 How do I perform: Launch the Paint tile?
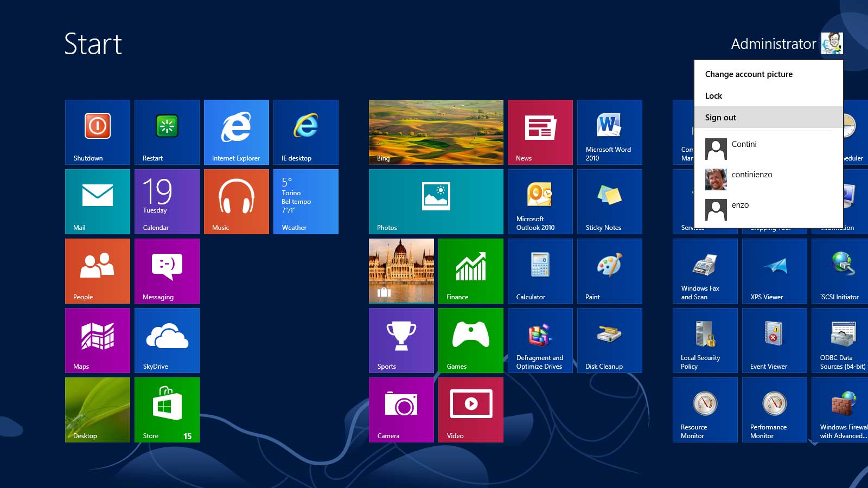[x=609, y=271]
